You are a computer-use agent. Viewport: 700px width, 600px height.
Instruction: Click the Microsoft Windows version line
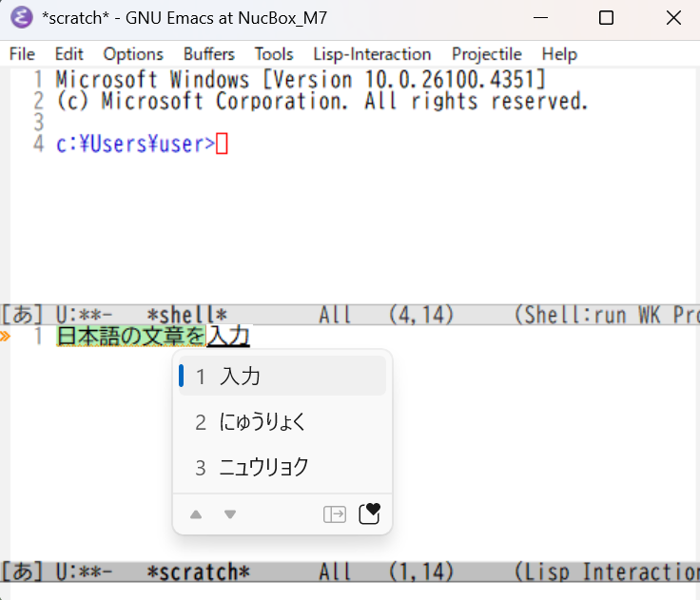[x=301, y=80]
